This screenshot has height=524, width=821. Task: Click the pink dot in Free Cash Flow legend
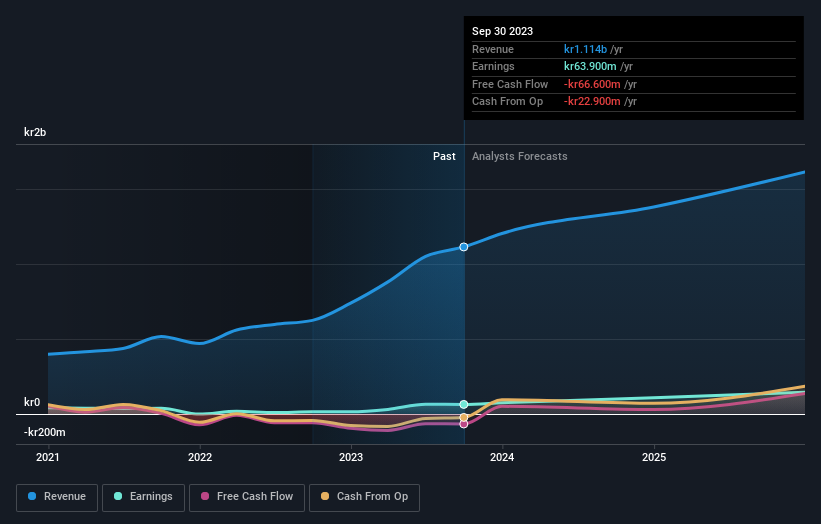click(x=205, y=496)
